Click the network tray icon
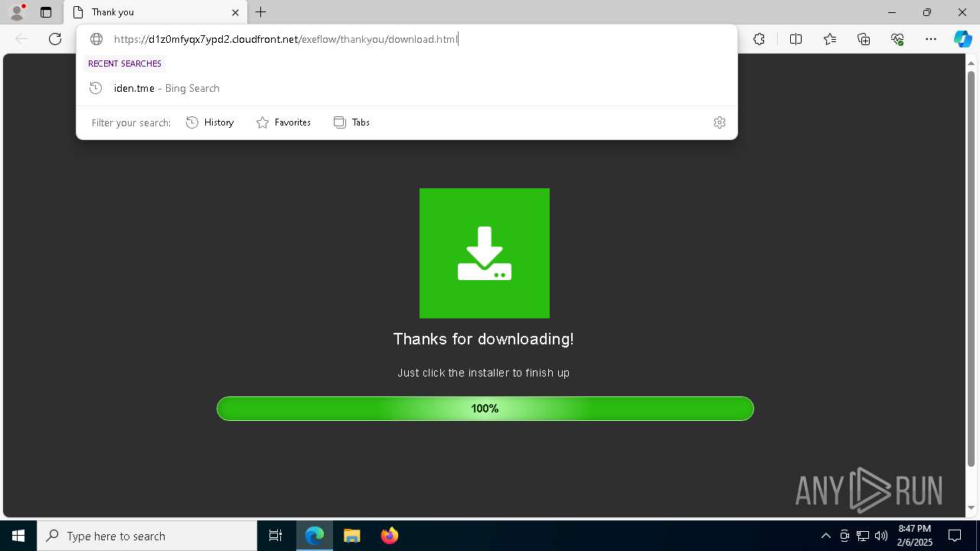The image size is (980, 551). pos(863,536)
